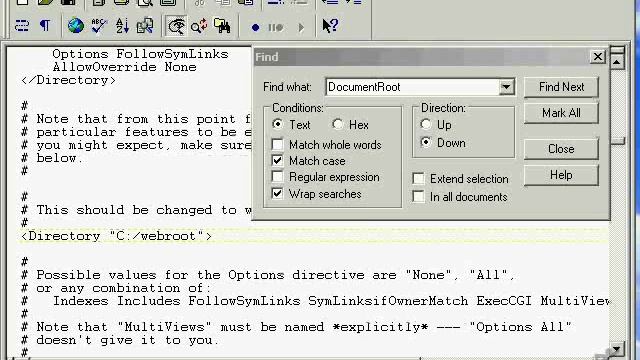The image size is (640, 360).
Task: Open browser preview with the globe icon
Action: [76, 27]
